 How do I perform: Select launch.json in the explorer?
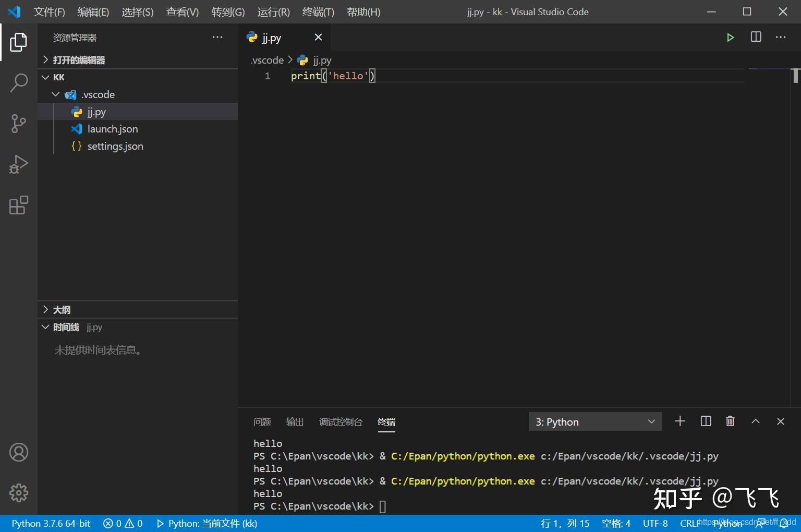coord(112,129)
